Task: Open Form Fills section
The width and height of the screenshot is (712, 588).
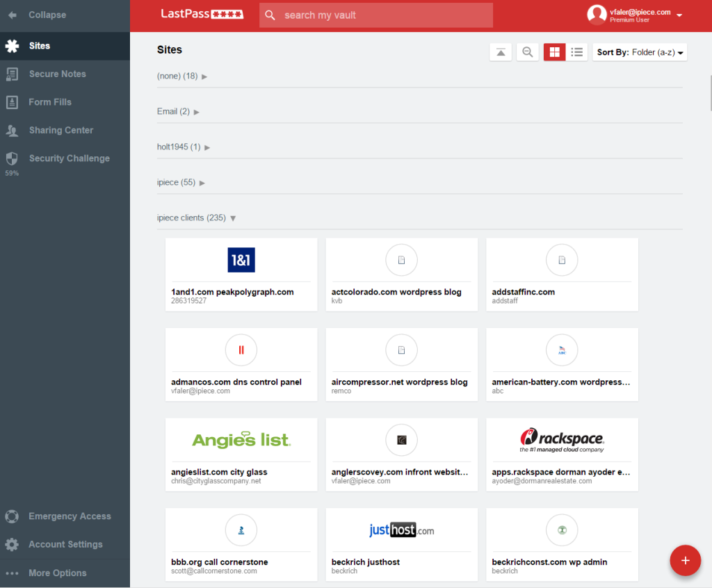Action: point(50,102)
